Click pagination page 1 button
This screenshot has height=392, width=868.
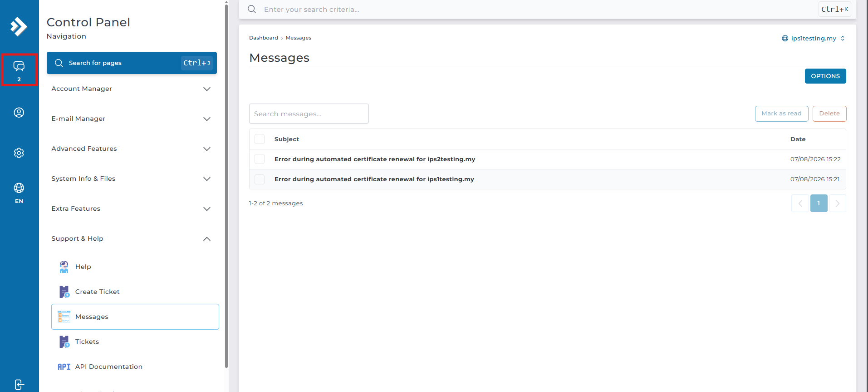(x=819, y=203)
